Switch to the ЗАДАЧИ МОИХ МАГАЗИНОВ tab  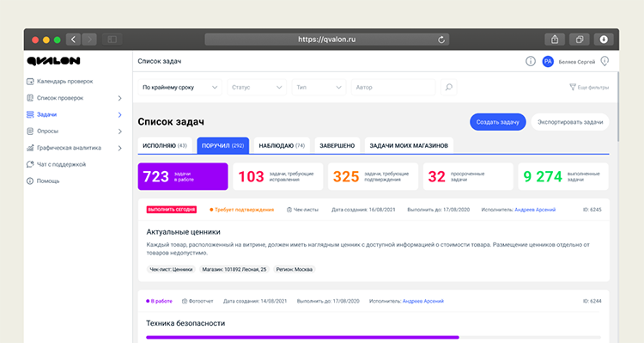point(409,145)
